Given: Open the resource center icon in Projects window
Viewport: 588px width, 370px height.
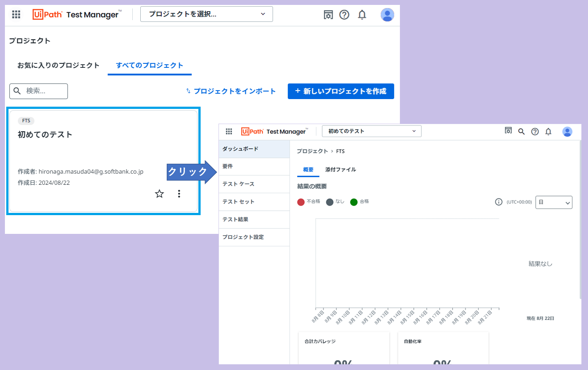Looking at the screenshot, I should 328,15.
